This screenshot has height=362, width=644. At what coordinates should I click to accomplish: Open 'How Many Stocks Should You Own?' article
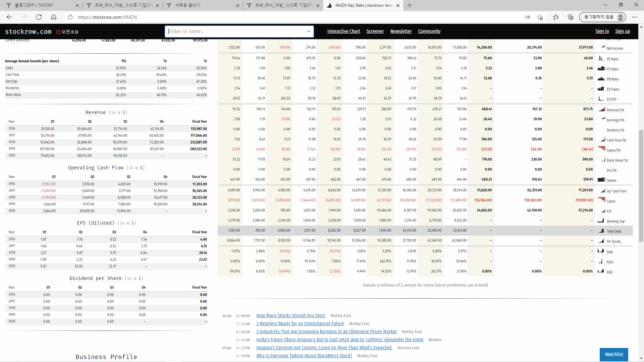click(291, 315)
